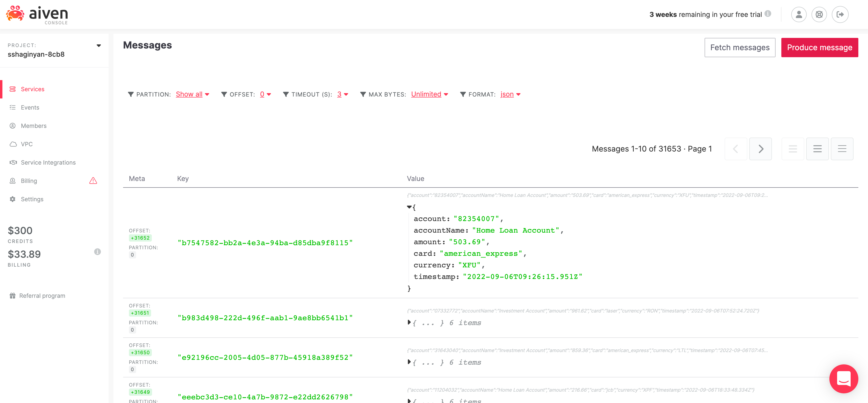
Task: Click the Billing warning triangle icon
Action: pyautogui.click(x=93, y=181)
